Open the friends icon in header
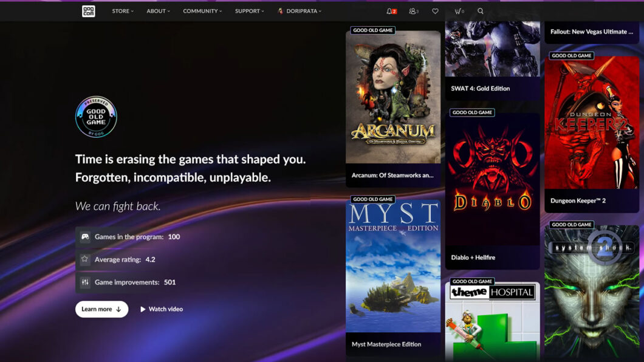 pyautogui.click(x=413, y=11)
